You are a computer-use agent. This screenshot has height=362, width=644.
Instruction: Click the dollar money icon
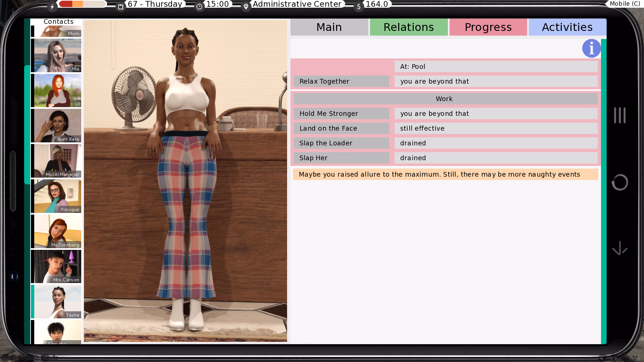click(359, 6)
